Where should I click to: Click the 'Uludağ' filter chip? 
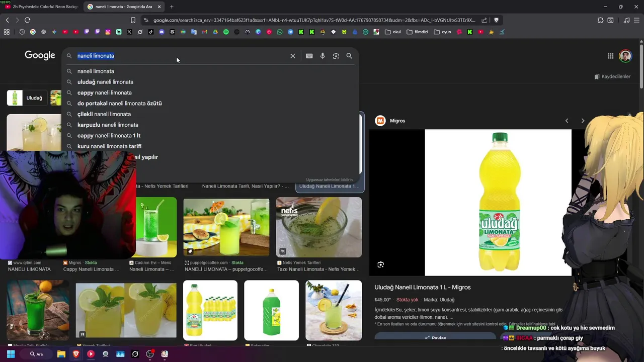click(x=26, y=98)
